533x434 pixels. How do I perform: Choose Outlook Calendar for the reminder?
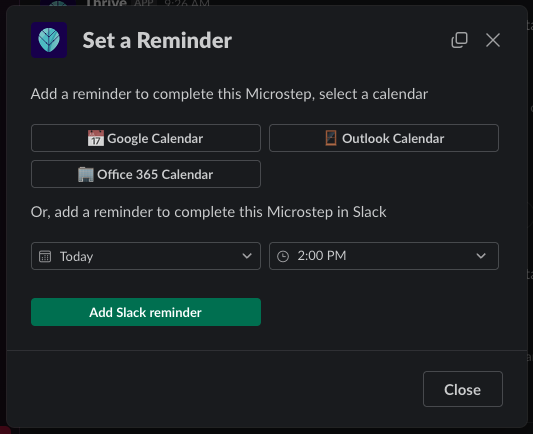[x=384, y=138]
